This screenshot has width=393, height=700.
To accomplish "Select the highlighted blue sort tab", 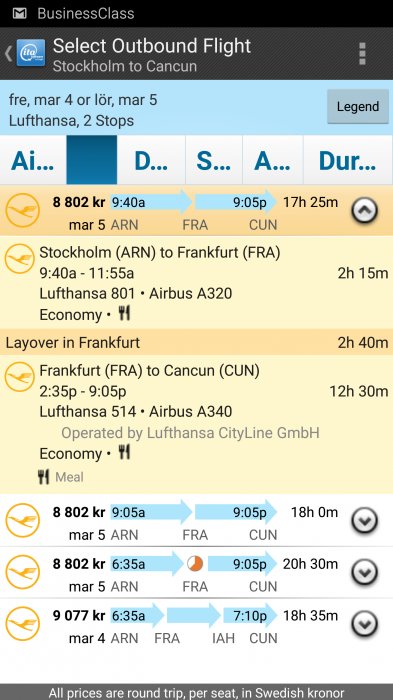I will [x=92, y=160].
